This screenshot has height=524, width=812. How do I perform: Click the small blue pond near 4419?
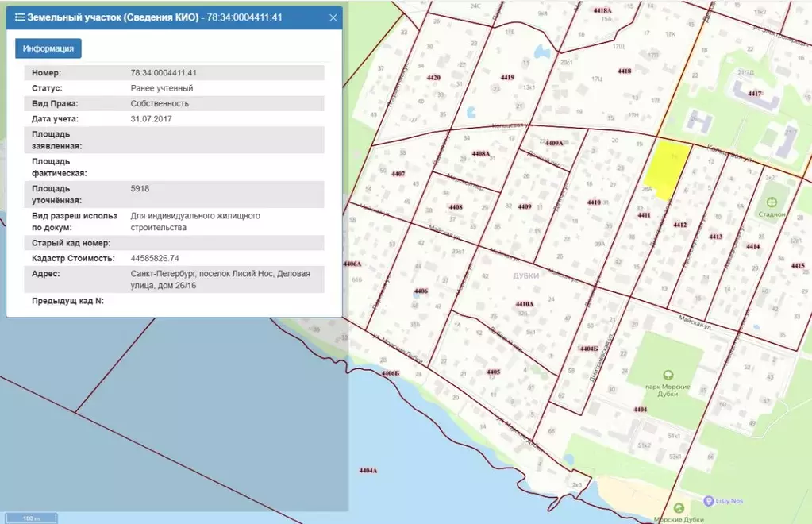pyautogui.click(x=471, y=112)
